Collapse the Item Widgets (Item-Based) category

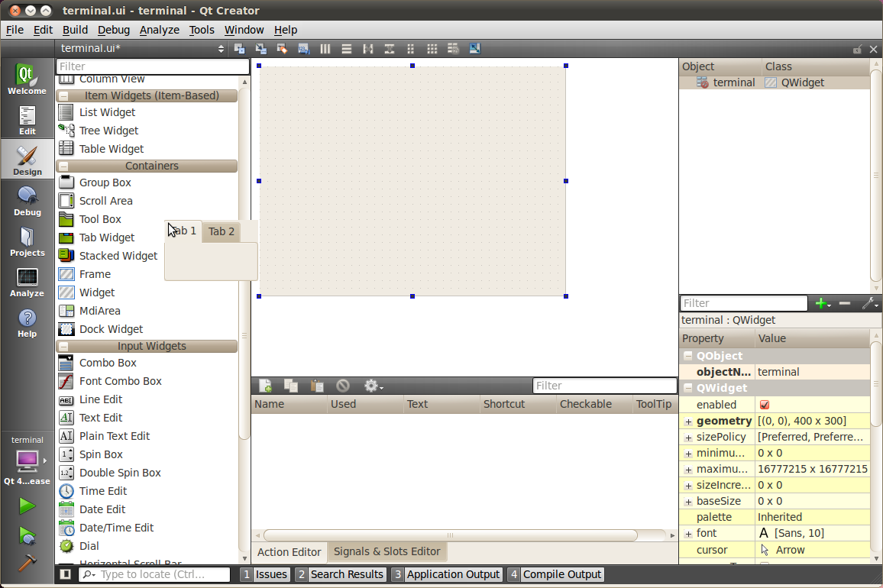tap(64, 95)
